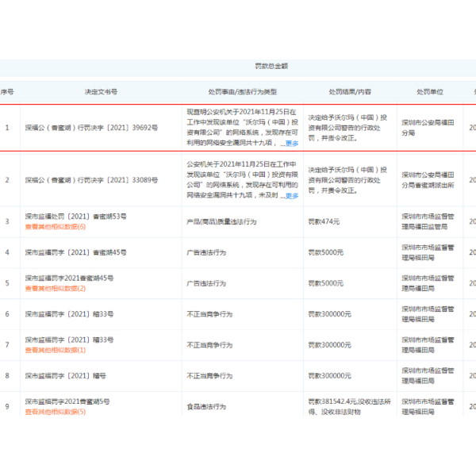This screenshot has height=476, width=476.
Task: Select the row 5 penalty unit cell
Action: pos(428,283)
